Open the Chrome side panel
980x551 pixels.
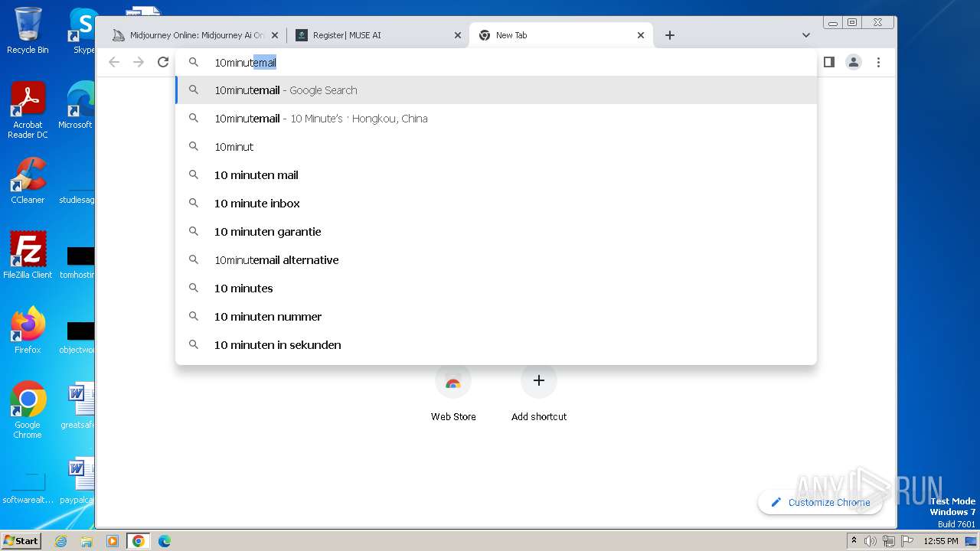tap(829, 62)
